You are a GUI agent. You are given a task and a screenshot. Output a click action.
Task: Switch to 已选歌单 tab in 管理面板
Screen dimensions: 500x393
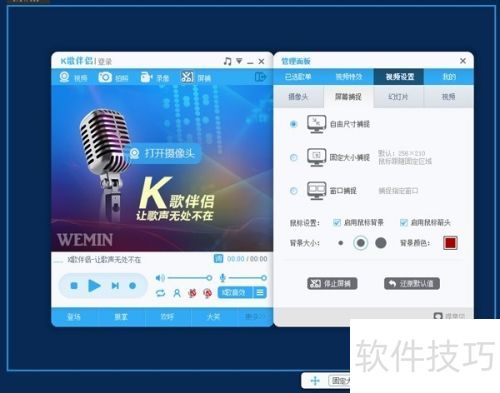[x=298, y=77]
